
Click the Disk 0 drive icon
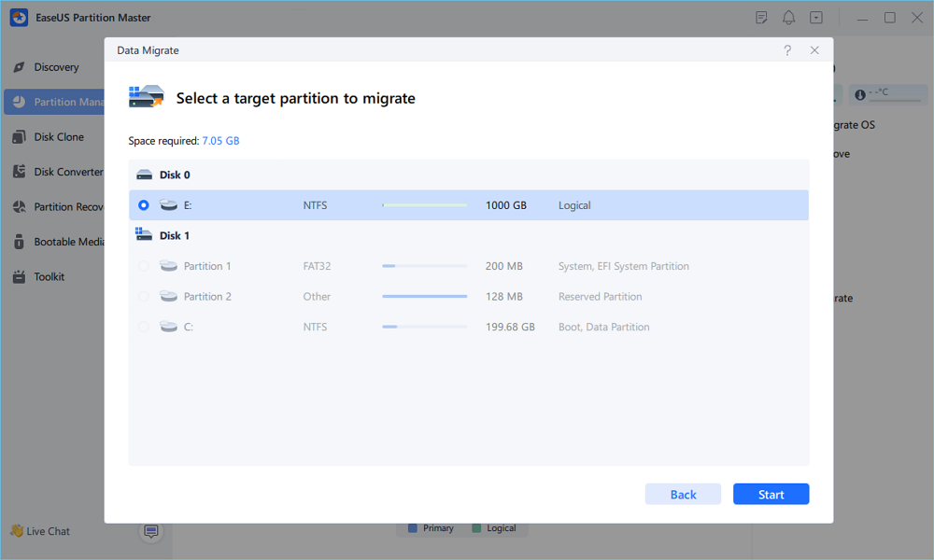[144, 175]
